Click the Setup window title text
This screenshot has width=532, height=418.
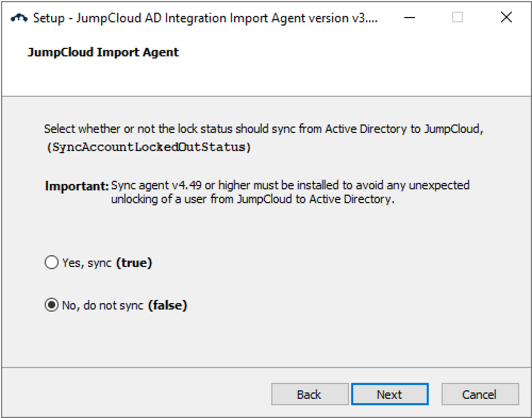pos(205,18)
